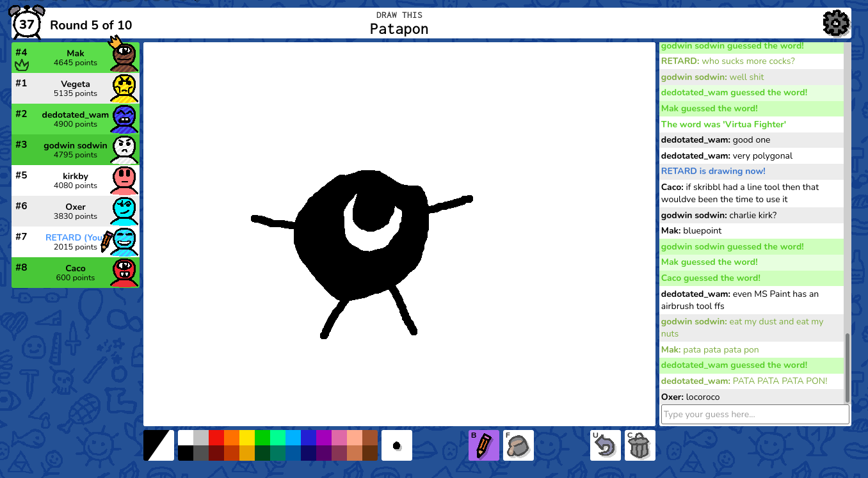Select player name 'Vegeta' in the leaderboard
868x478 pixels.
coord(76,84)
